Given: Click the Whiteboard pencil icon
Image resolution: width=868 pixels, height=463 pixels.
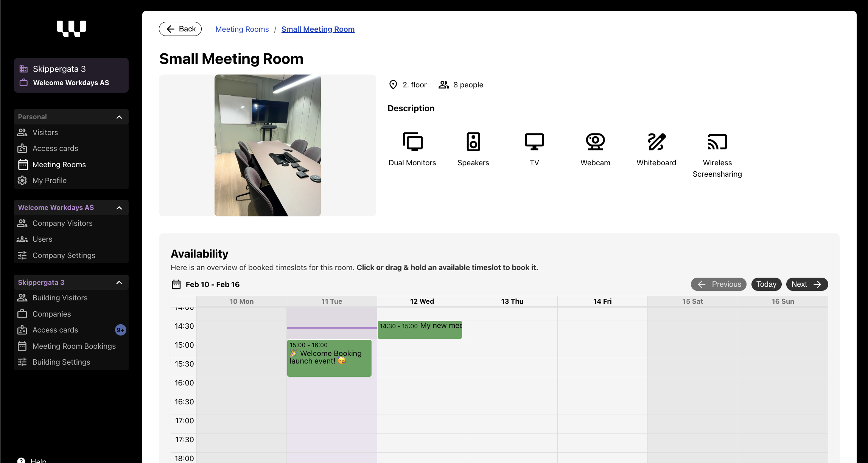Looking at the screenshot, I should (656, 142).
